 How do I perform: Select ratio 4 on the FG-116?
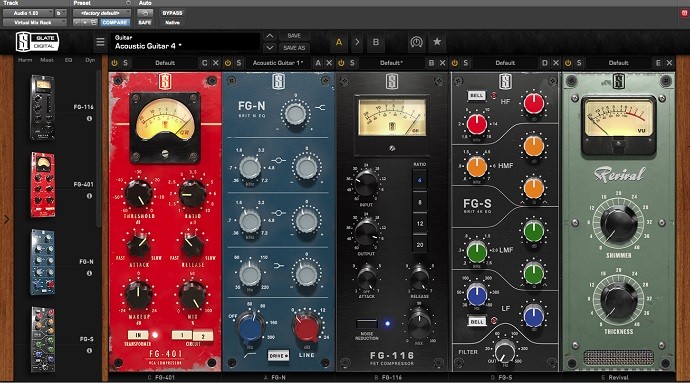click(x=419, y=180)
